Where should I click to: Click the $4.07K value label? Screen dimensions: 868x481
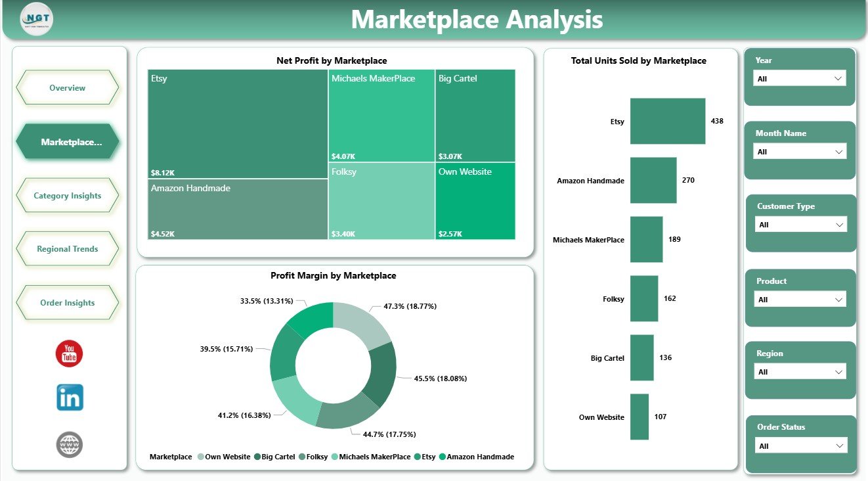tap(343, 156)
